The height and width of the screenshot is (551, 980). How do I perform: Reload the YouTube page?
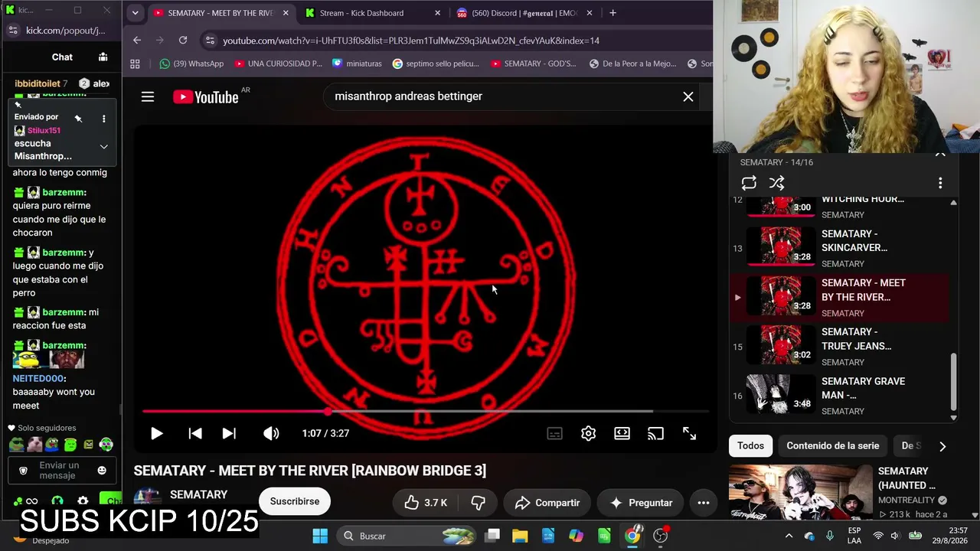[x=183, y=41]
